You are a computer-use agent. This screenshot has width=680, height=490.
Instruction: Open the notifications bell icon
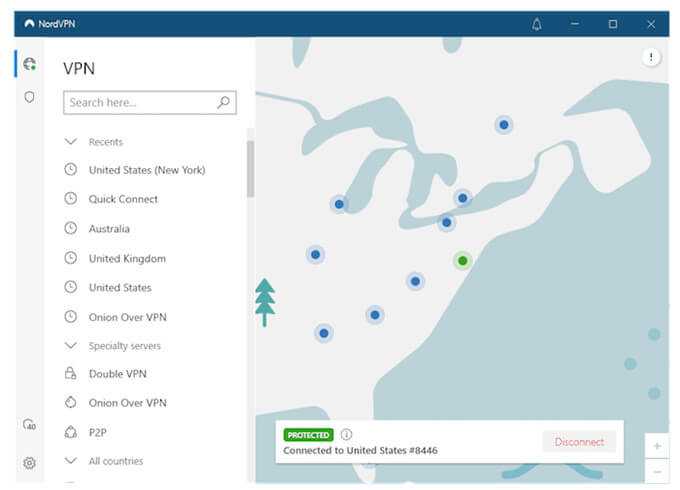click(536, 24)
